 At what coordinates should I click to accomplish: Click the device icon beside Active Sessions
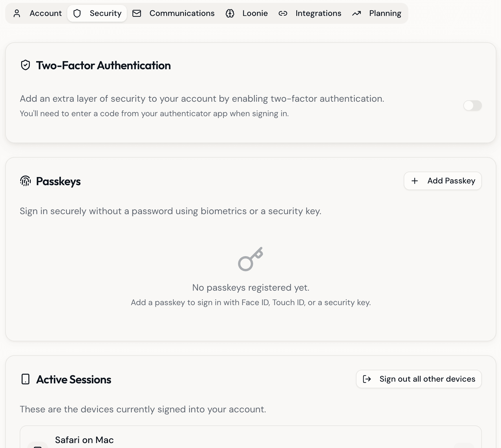click(26, 379)
